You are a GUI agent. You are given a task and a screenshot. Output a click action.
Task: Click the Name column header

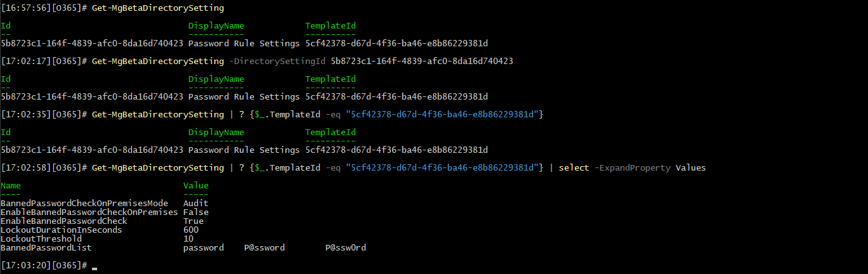(11, 186)
